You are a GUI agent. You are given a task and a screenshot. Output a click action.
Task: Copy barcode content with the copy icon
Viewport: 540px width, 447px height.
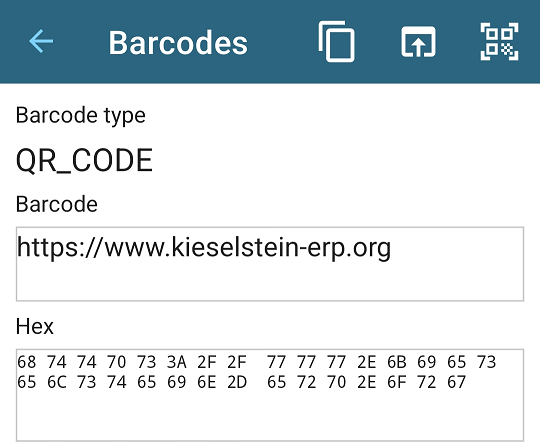(x=336, y=42)
